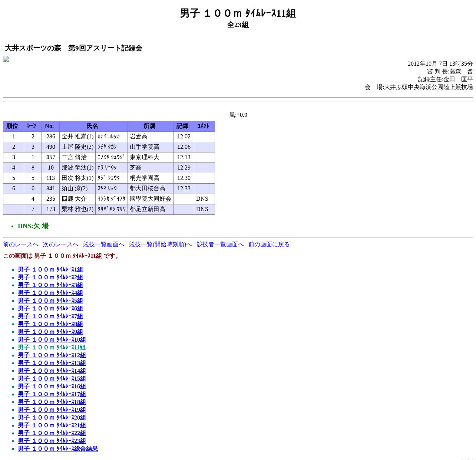Open 男子100m タイムレース5組 link
476x460 pixels.
click(50, 301)
